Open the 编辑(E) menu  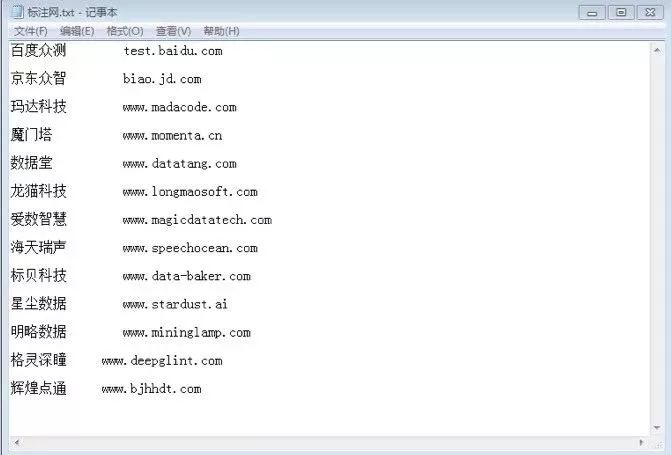tap(77, 31)
